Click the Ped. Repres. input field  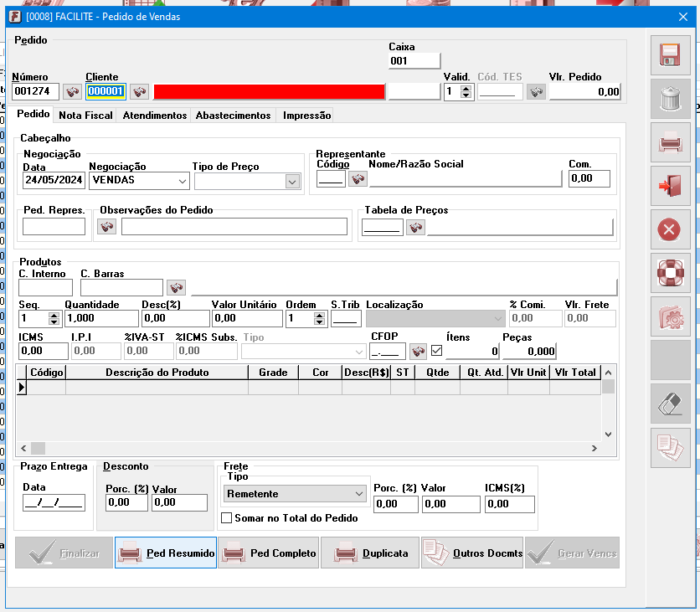[x=54, y=227]
